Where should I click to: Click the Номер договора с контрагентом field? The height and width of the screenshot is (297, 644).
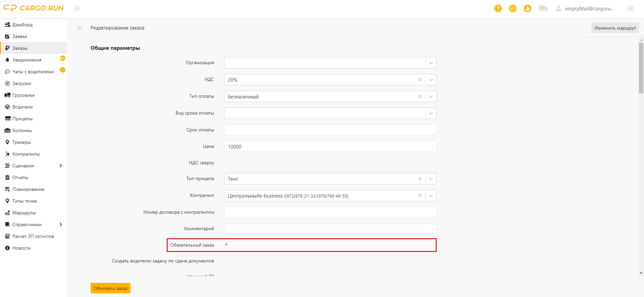[330, 212]
